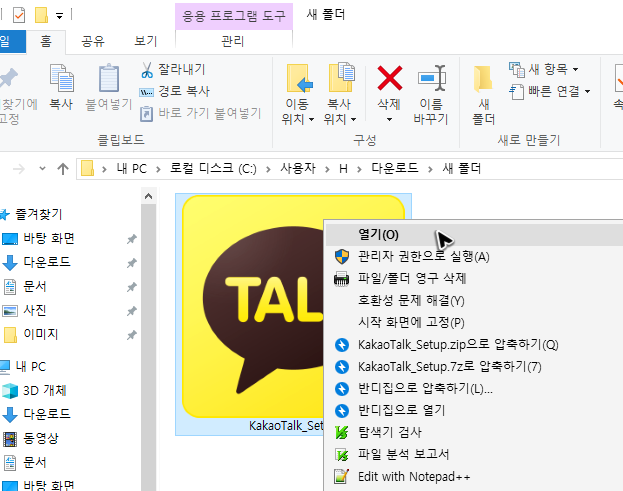The width and height of the screenshot is (623, 491).
Task: Click the Copy (복사) ribbon icon
Action: click(61, 78)
